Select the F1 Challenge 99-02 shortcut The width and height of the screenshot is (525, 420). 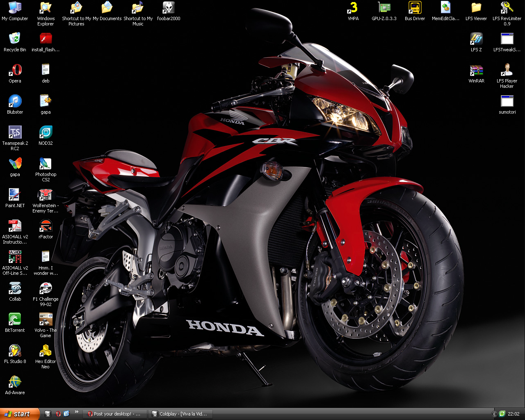46,294
